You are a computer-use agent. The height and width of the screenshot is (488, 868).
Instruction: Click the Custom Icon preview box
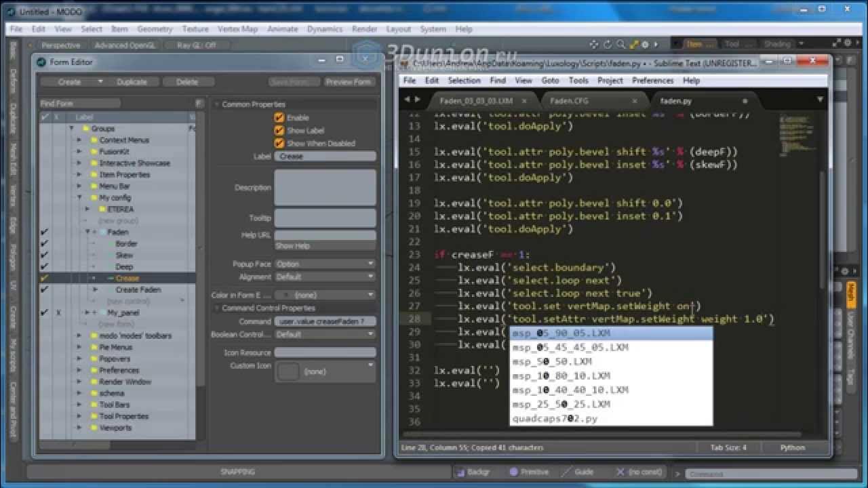pyautogui.click(x=289, y=371)
